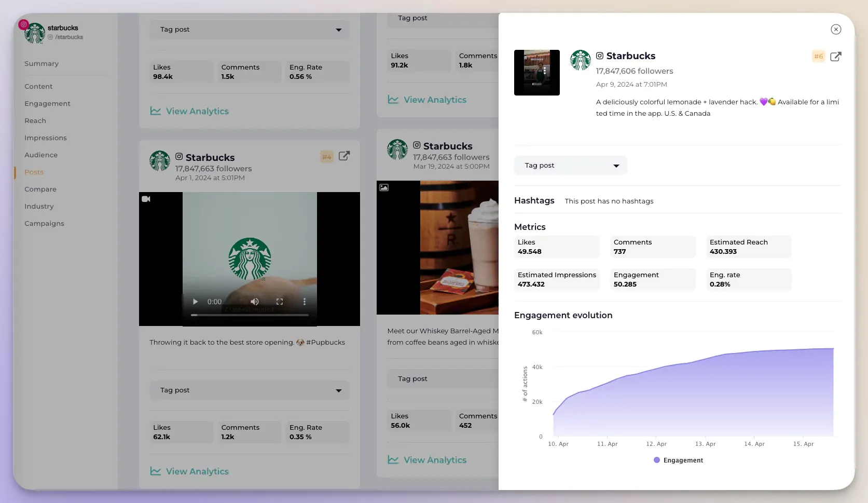Click image type icon on whiskey barrel post

tap(384, 187)
